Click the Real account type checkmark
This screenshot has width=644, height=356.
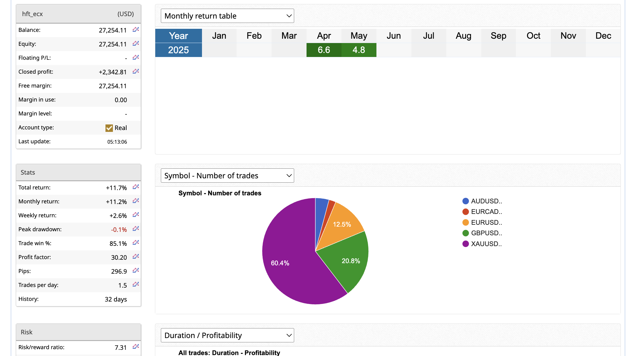pyautogui.click(x=109, y=128)
